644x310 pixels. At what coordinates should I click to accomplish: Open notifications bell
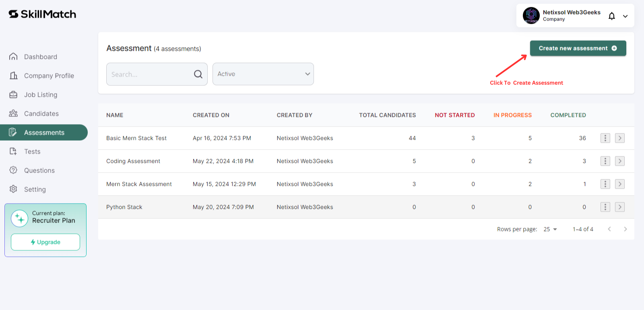(x=612, y=16)
